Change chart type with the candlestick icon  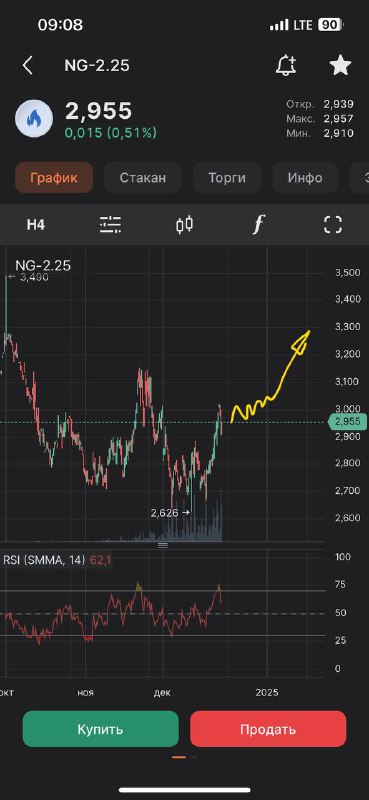pos(184,224)
